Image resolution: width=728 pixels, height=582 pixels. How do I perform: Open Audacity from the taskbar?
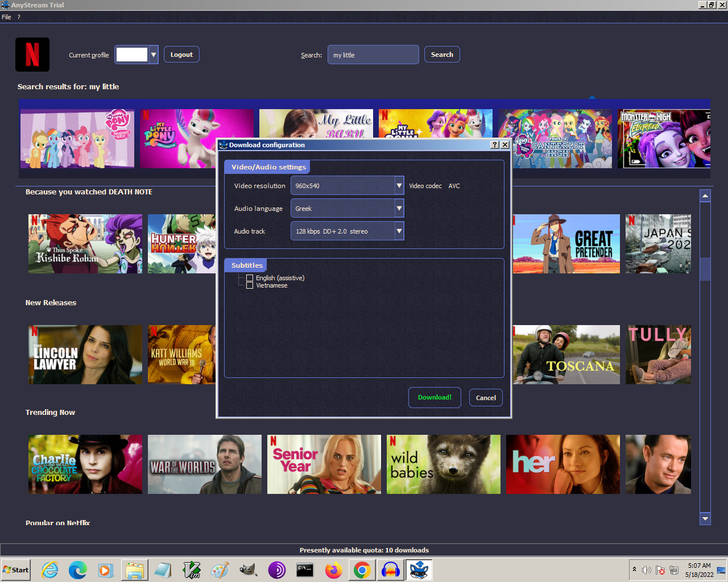(x=391, y=569)
